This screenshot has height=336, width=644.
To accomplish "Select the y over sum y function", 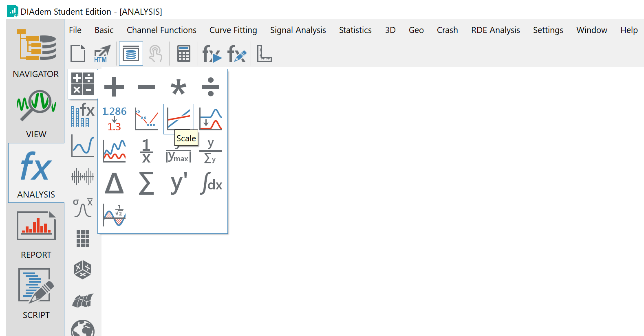I will (211, 151).
